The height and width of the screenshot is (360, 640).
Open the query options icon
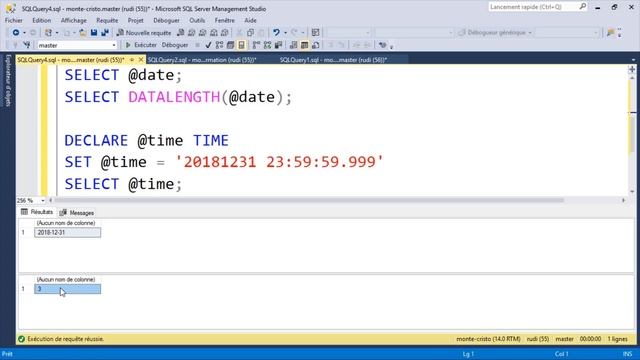[x=230, y=45]
